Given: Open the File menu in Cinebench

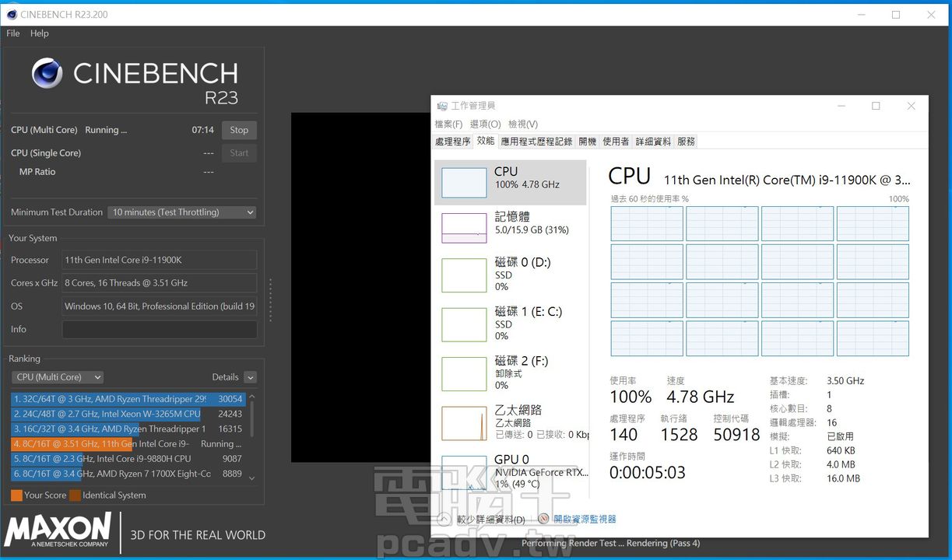Looking at the screenshot, I should 12,33.
